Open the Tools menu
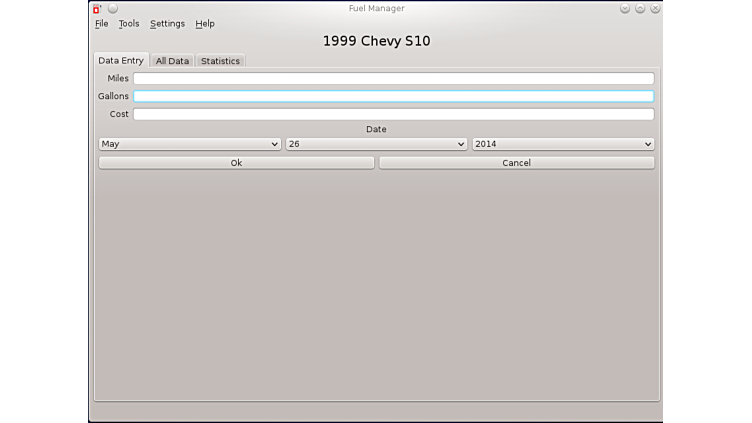The height and width of the screenshot is (423, 752). tap(129, 24)
